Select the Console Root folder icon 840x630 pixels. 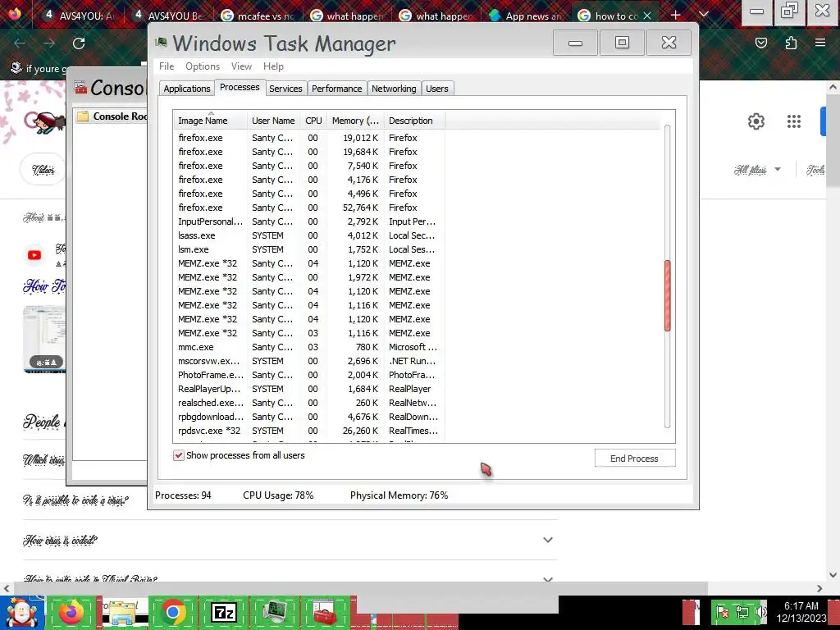click(x=83, y=116)
